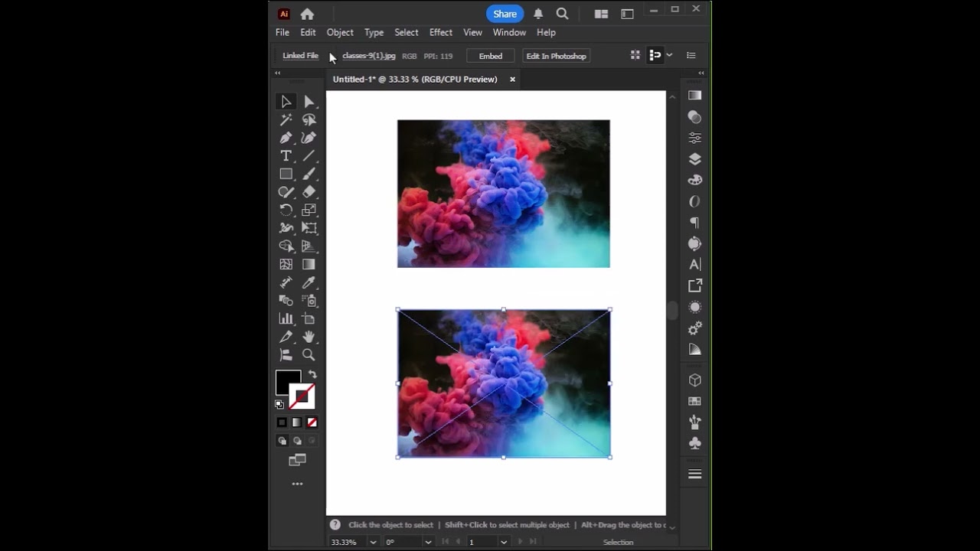Select the Rotate tool
This screenshot has width=980, height=551.
[286, 210]
